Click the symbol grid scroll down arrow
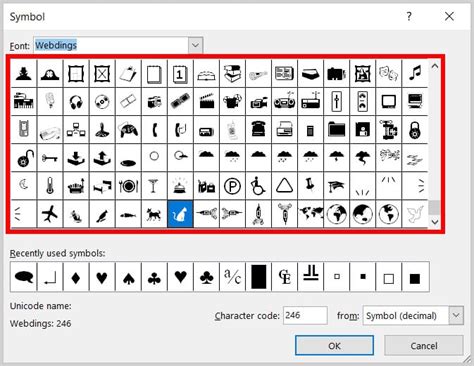The width and height of the screenshot is (474, 366). [435, 222]
